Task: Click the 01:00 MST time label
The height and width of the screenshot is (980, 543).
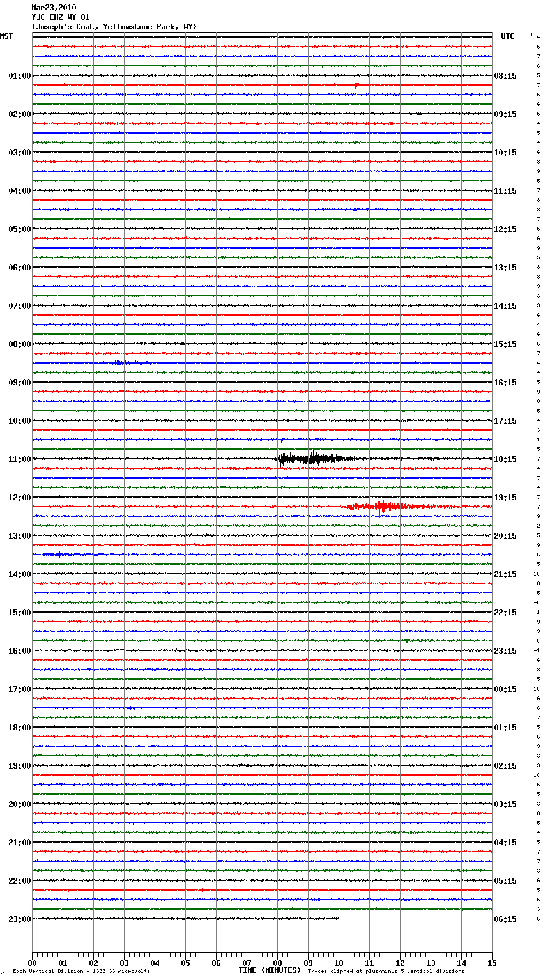Action: click(x=20, y=76)
